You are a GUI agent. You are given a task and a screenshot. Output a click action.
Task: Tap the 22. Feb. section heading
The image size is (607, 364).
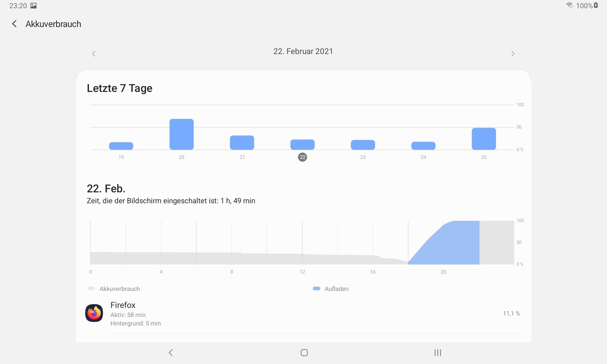tap(106, 189)
